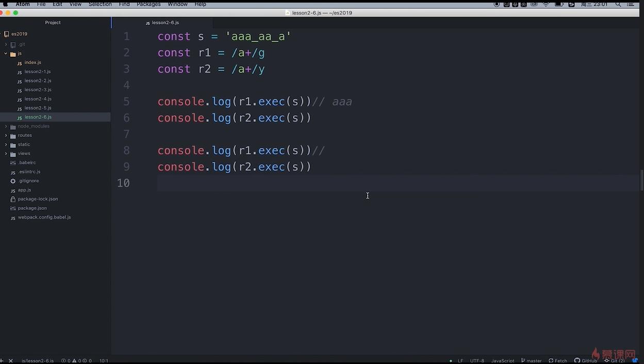Select the lesson2-6.js editor tab
The image size is (644, 364).
(162, 23)
